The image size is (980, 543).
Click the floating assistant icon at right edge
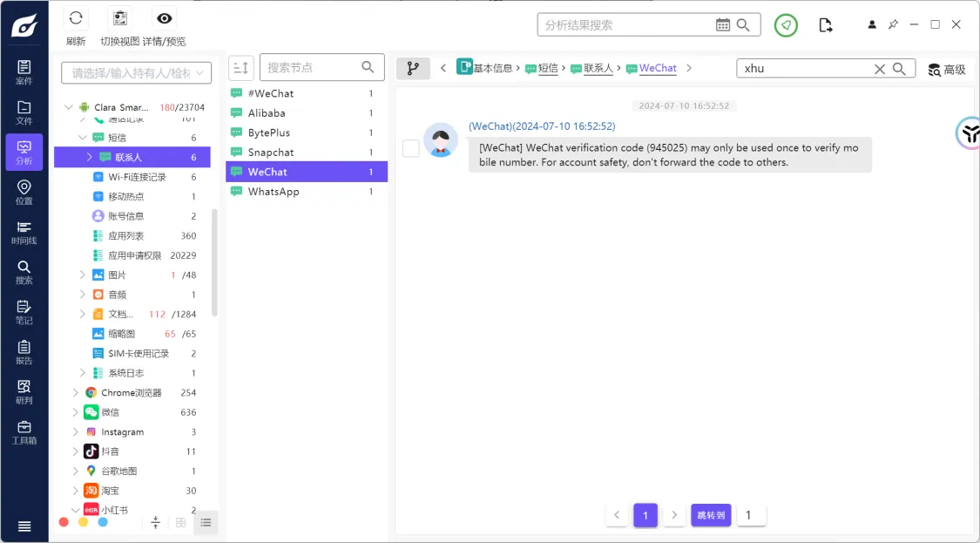coord(968,132)
